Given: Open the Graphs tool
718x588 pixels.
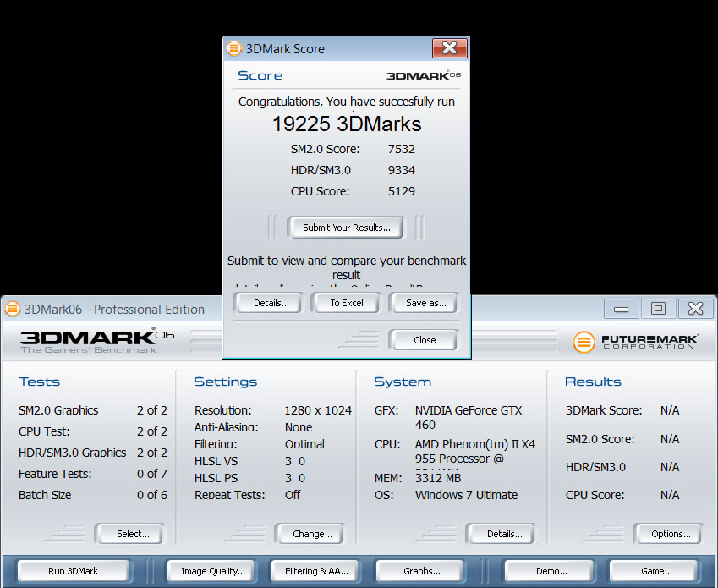Looking at the screenshot, I should click(422, 571).
